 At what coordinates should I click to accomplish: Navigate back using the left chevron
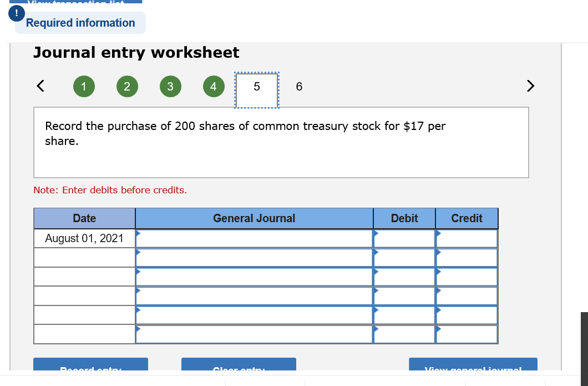39,86
